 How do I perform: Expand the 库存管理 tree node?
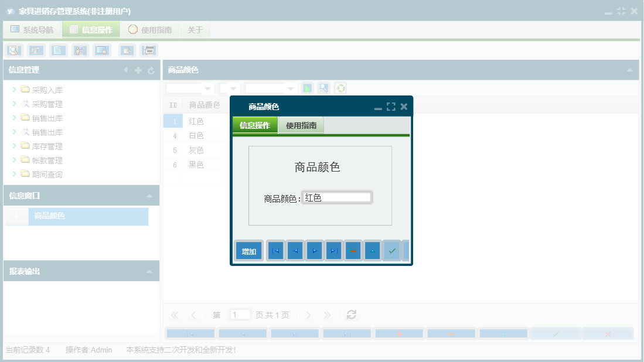[x=13, y=146]
